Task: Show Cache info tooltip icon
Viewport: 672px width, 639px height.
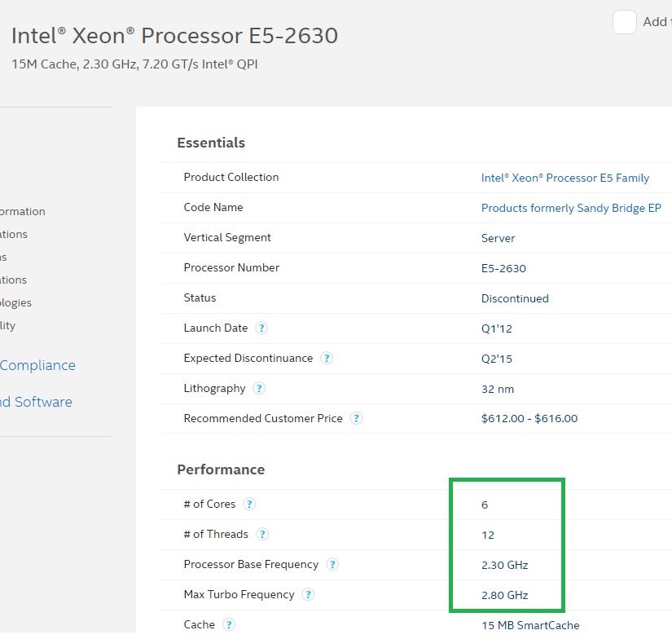Action: (x=229, y=625)
